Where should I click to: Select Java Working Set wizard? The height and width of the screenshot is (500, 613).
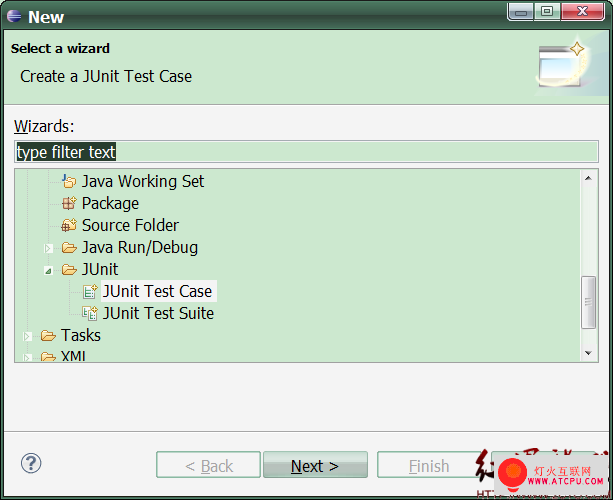pos(143,181)
